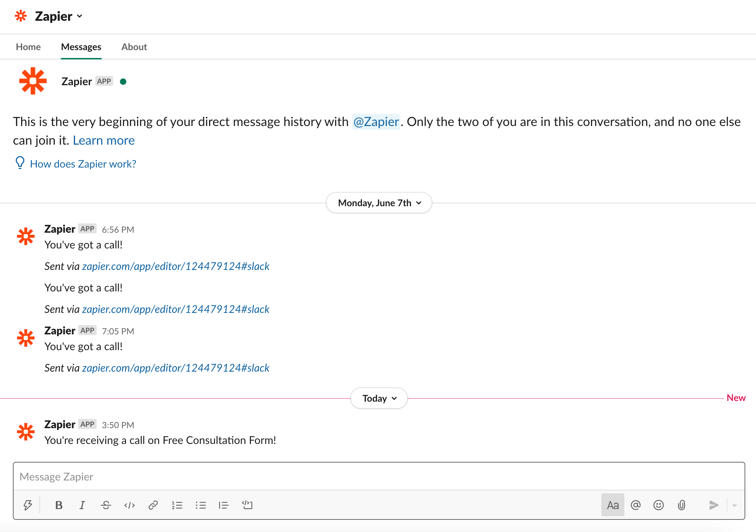Hide formatting with the Aa button
Viewport: 756px width, 532px height.
(x=613, y=505)
